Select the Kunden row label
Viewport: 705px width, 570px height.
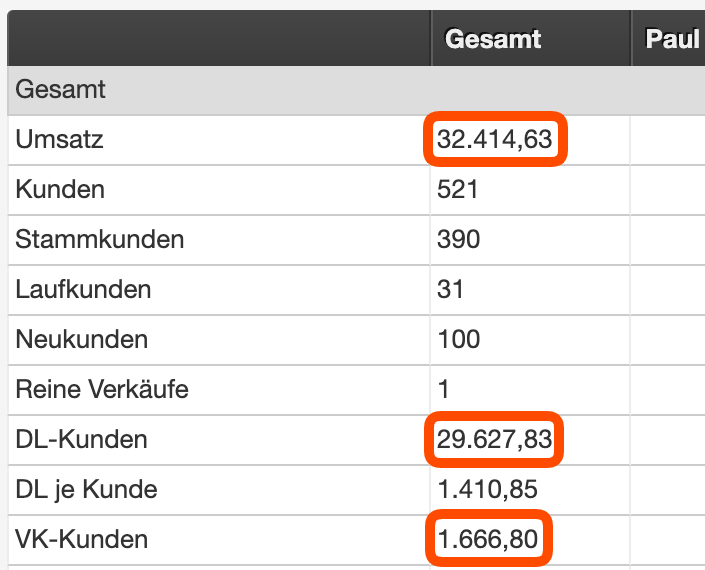(x=60, y=189)
